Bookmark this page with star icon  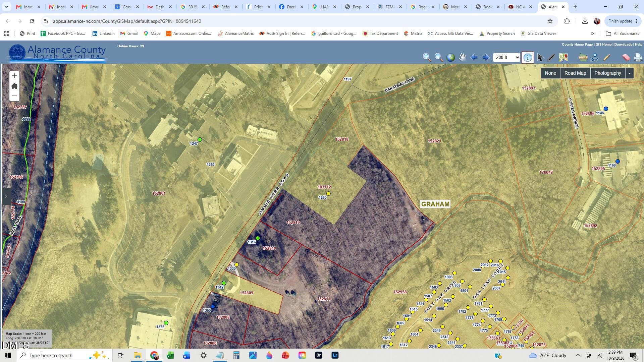(x=550, y=21)
